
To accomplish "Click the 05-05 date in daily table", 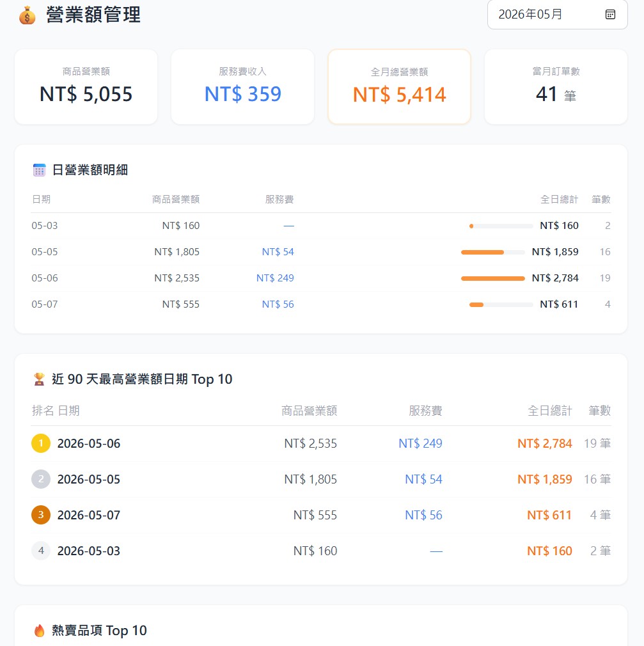I will 45,252.
